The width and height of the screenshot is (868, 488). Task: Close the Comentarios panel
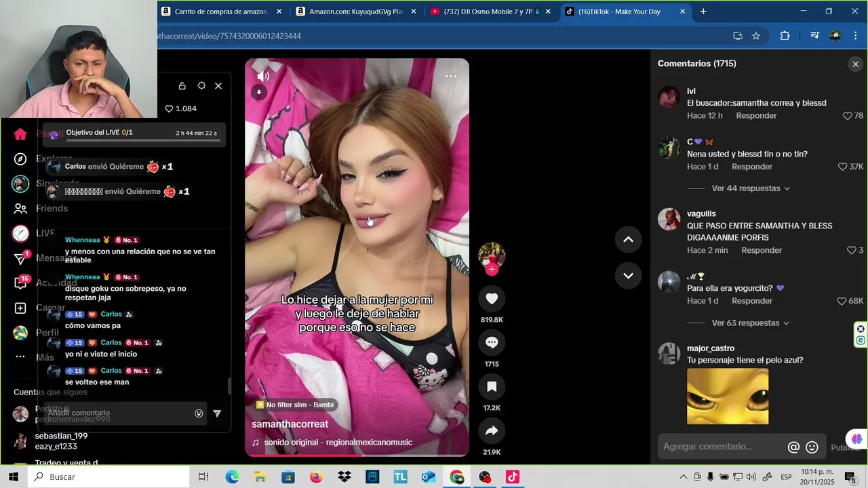coord(856,64)
